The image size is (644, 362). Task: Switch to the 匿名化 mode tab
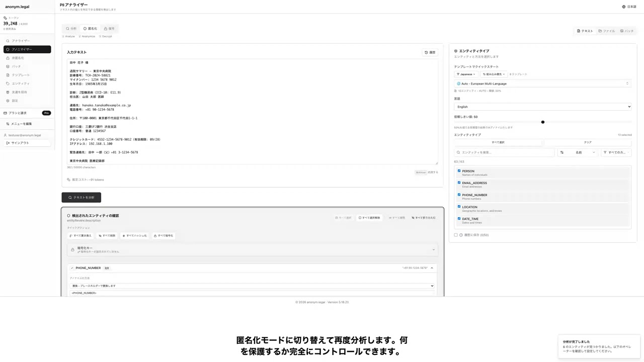[x=90, y=29]
